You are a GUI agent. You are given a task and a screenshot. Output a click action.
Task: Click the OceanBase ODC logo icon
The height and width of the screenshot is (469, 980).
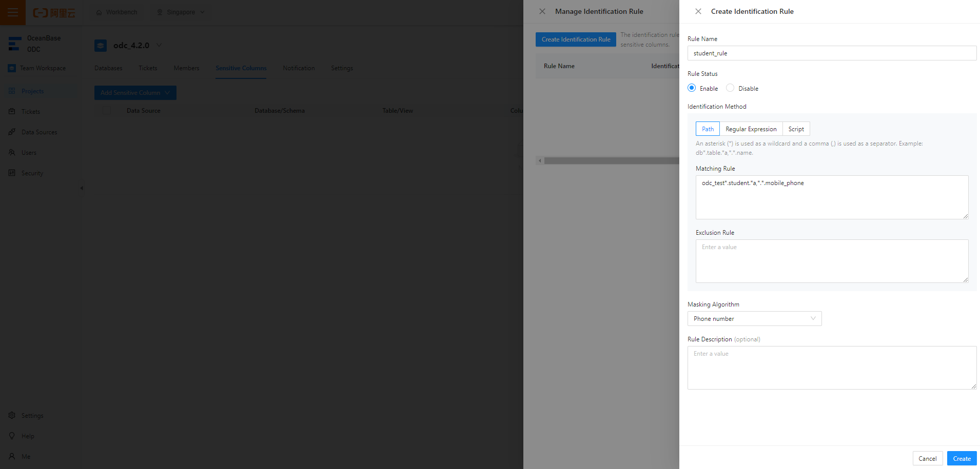click(15, 44)
